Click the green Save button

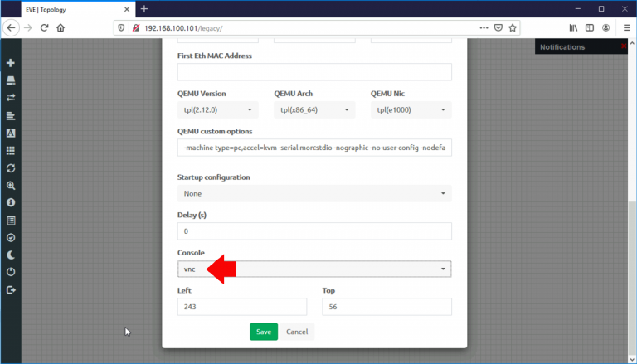click(x=264, y=332)
